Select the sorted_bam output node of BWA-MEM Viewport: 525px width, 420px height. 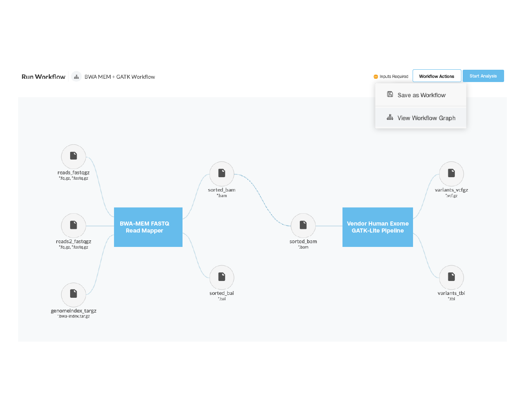222,174
